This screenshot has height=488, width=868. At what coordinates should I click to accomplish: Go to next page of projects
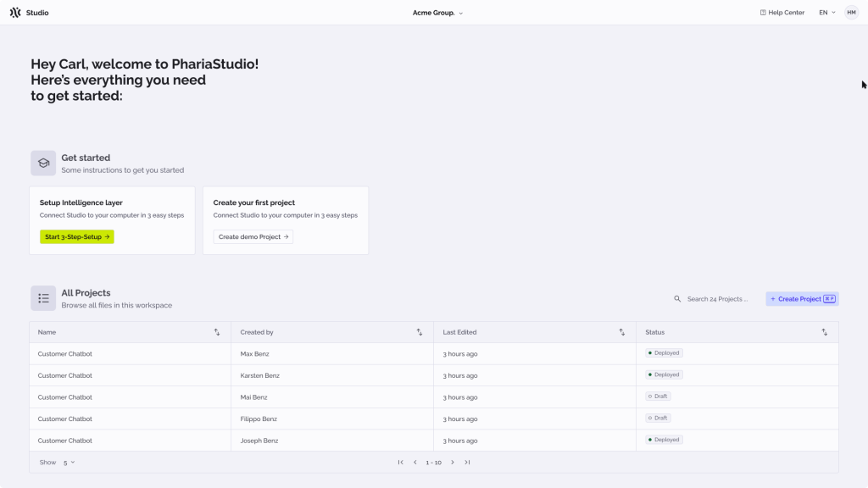tap(453, 462)
